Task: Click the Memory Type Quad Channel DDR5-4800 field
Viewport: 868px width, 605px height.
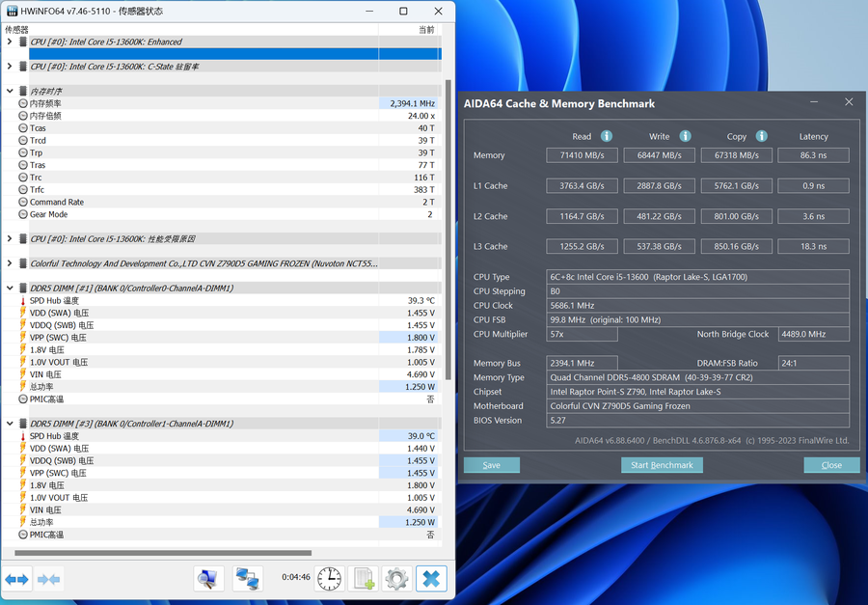Action: [697, 378]
